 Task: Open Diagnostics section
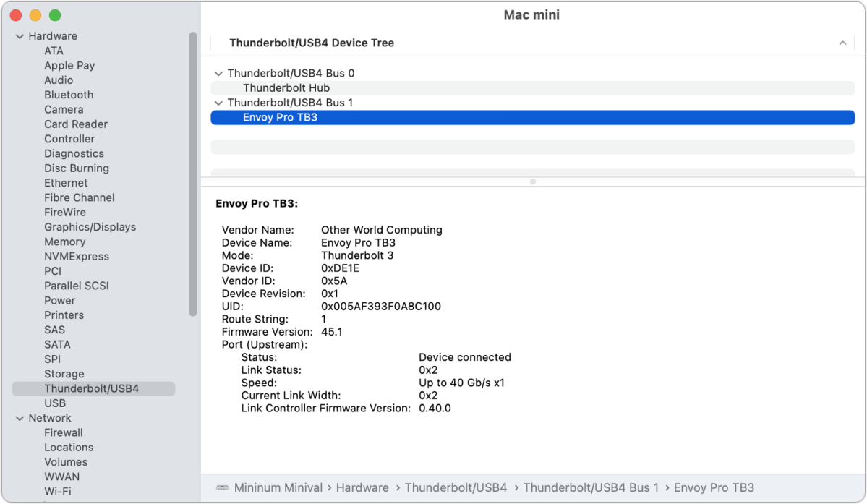[74, 153]
